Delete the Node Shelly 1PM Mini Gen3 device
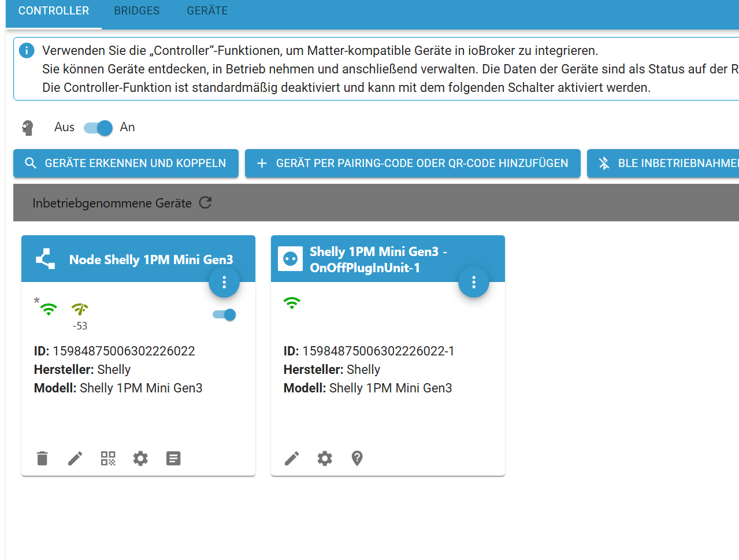 42,458
